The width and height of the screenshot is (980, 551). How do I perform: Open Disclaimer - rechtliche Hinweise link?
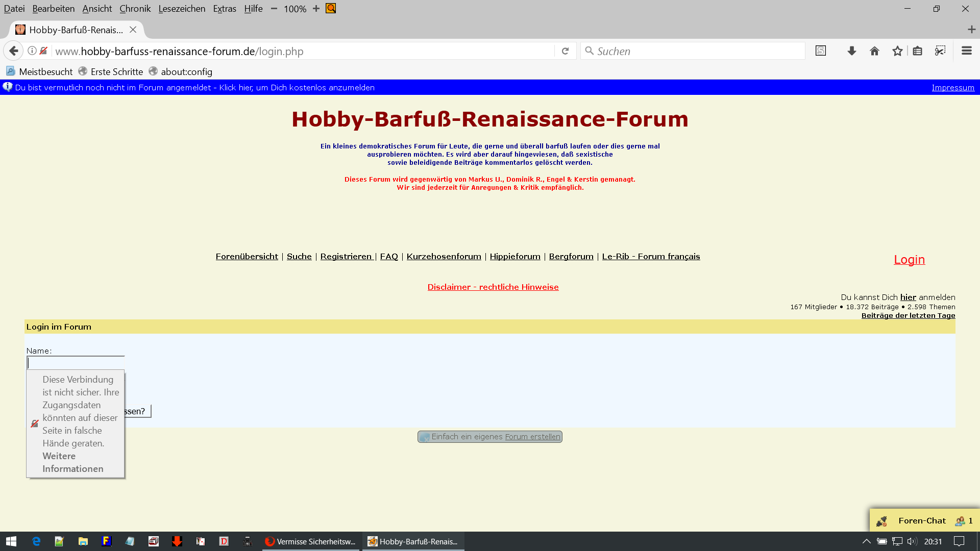click(493, 287)
